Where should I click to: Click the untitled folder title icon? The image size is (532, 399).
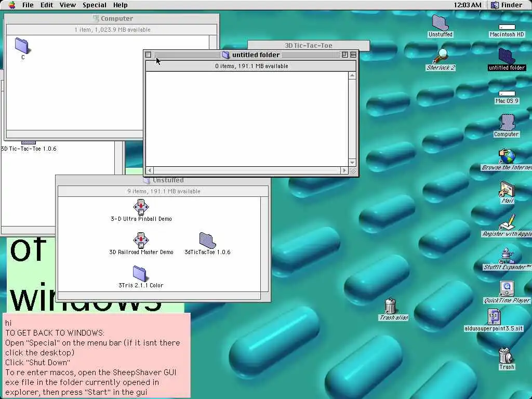pos(226,55)
